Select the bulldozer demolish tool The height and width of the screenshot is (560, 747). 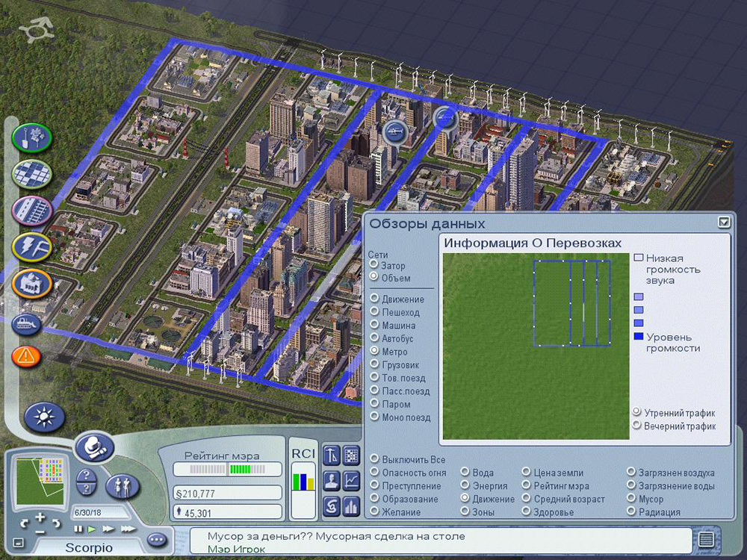28,323
